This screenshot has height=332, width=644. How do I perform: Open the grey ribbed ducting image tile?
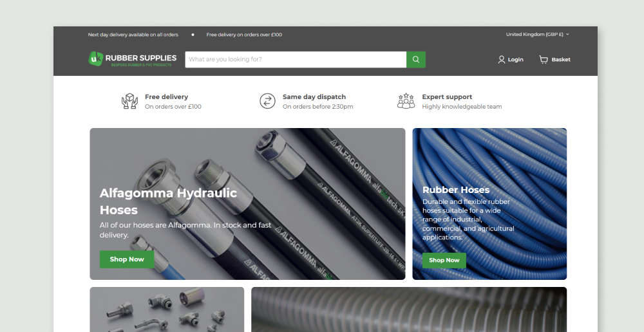tap(409, 309)
